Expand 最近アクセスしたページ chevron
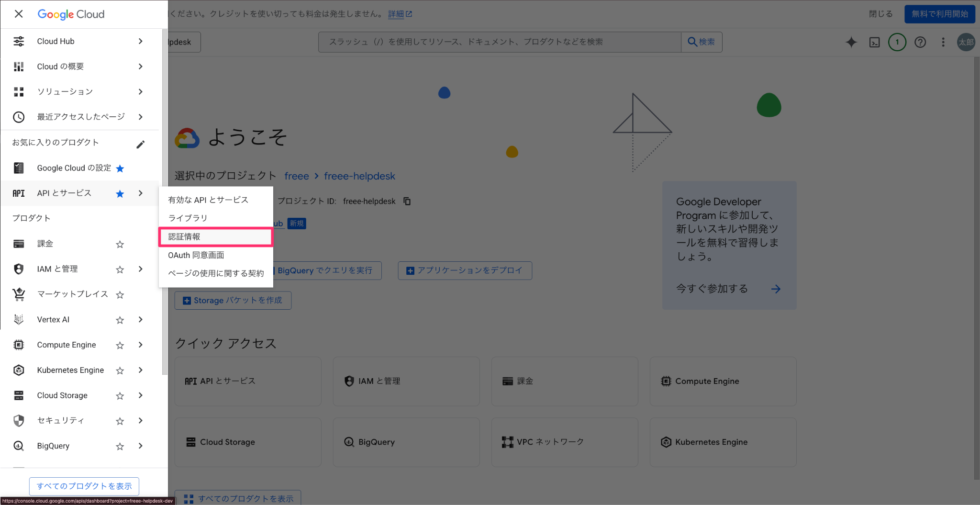Screen dimensions: 980x505 141,117
